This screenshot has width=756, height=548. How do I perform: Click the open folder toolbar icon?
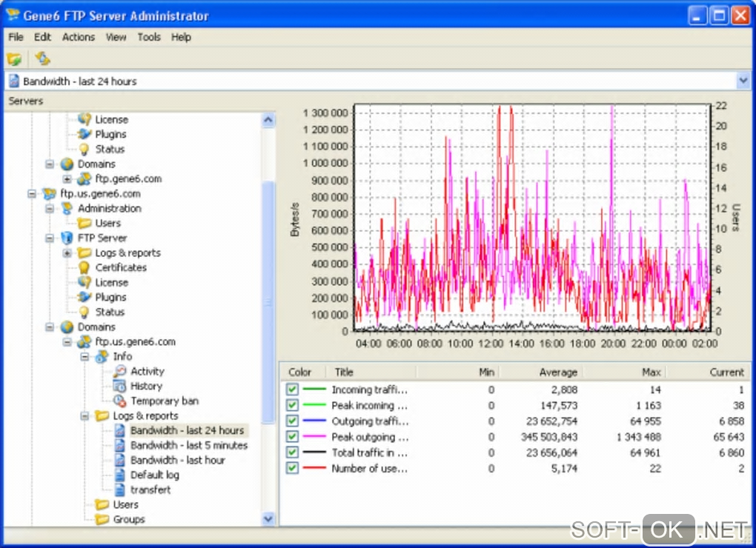point(14,59)
